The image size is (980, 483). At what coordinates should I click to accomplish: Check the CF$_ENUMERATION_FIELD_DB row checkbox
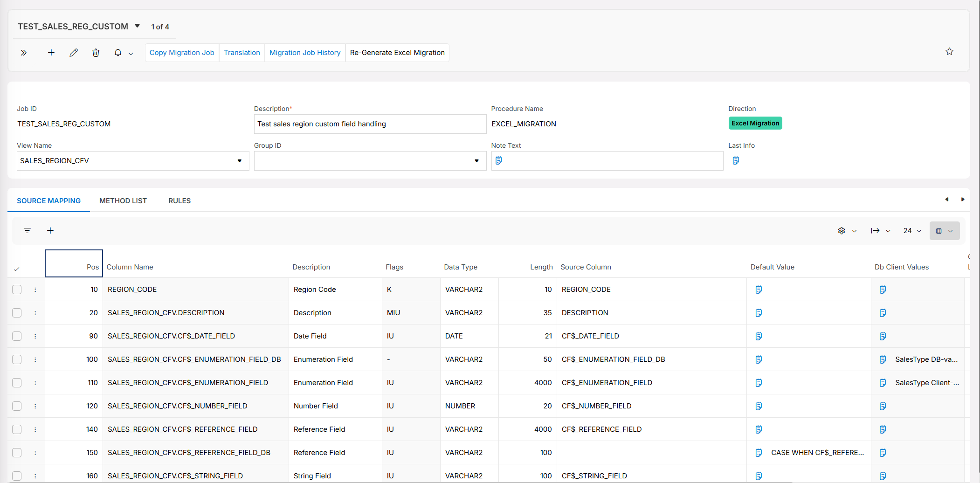(x=17, y=359)
